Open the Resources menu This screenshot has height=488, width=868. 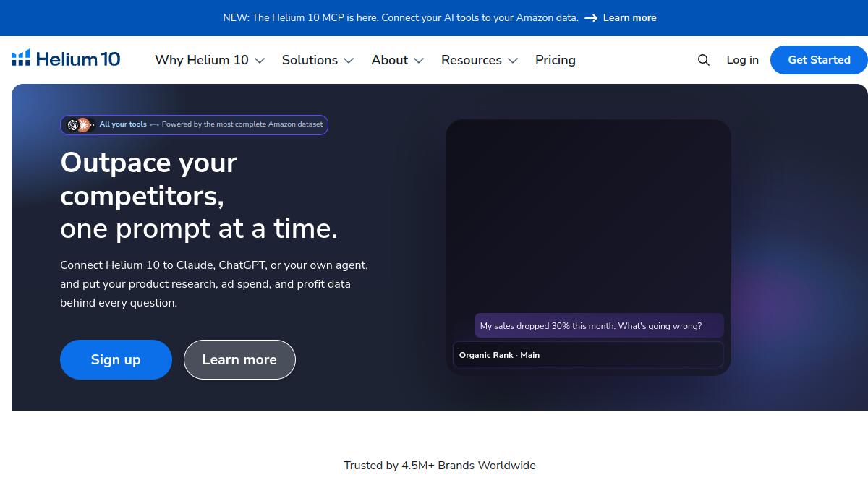480,60
